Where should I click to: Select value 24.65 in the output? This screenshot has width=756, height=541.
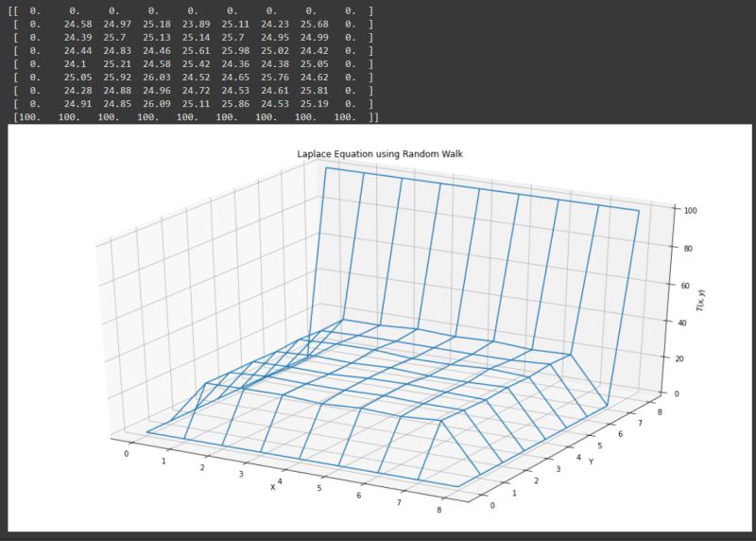(x=235, y=78)
